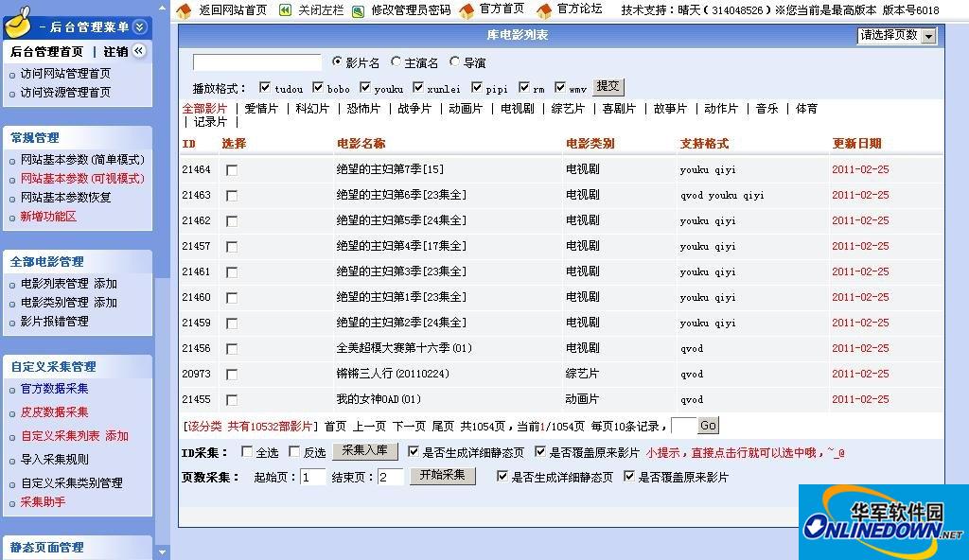
Task: Collapse the 静态页面管理 section
Action: point(47,547)
